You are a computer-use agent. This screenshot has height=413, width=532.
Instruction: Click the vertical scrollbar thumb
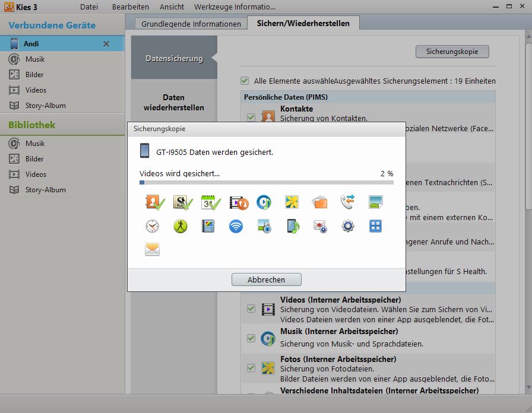click(x=528, y=125)
